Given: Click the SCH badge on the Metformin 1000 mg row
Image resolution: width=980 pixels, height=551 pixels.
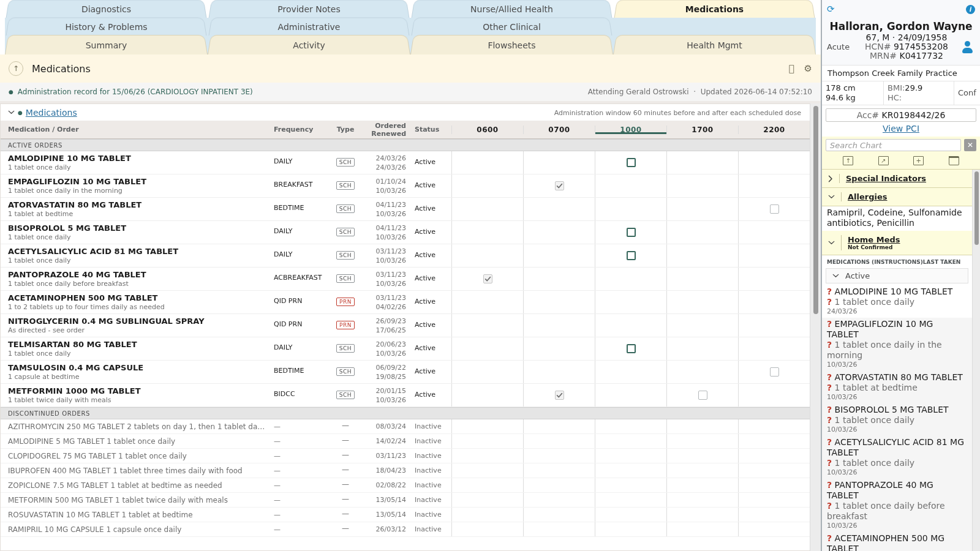Looking at the screenshot, I should pos(345,395).
